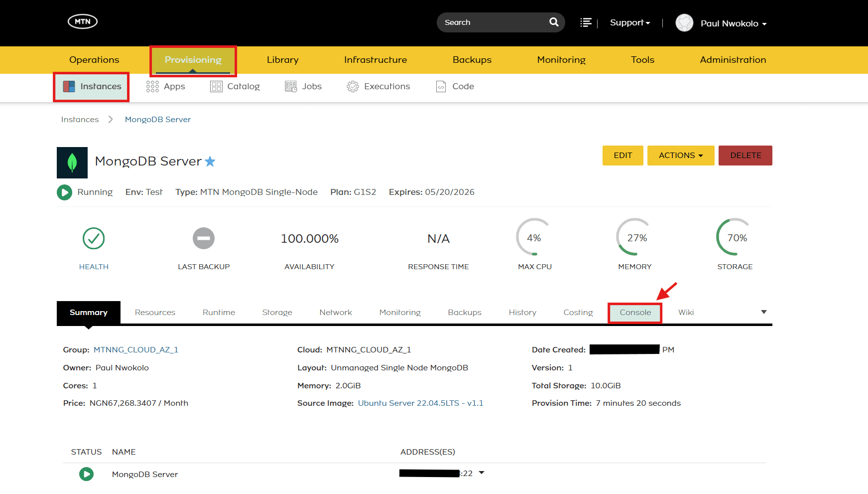Click the Max CPU 4% gauge

(x=534, y=237)
